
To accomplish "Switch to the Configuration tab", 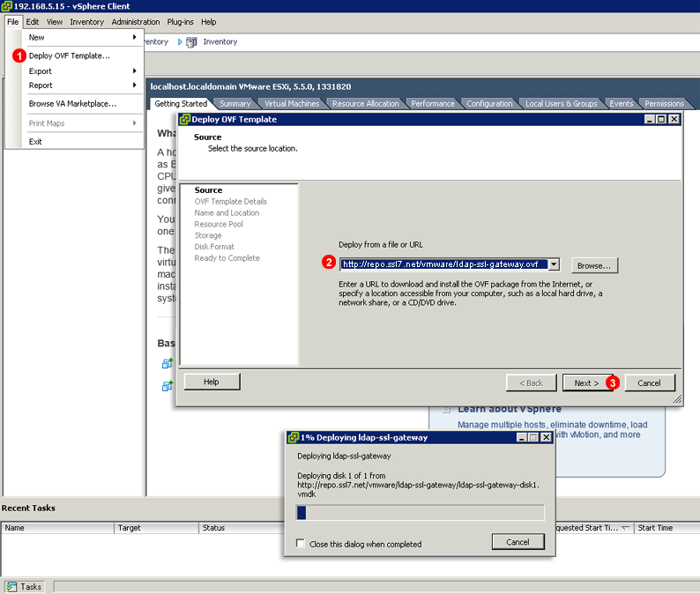I will coord(489,103).
